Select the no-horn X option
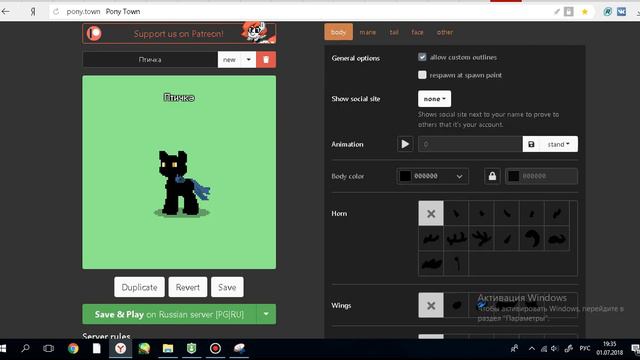 [431, 213]
